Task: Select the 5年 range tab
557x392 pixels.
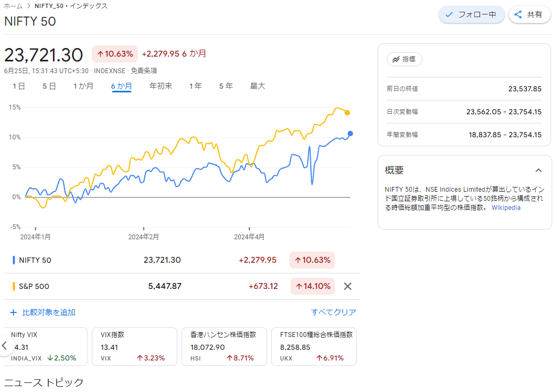Action: [226, 86]
